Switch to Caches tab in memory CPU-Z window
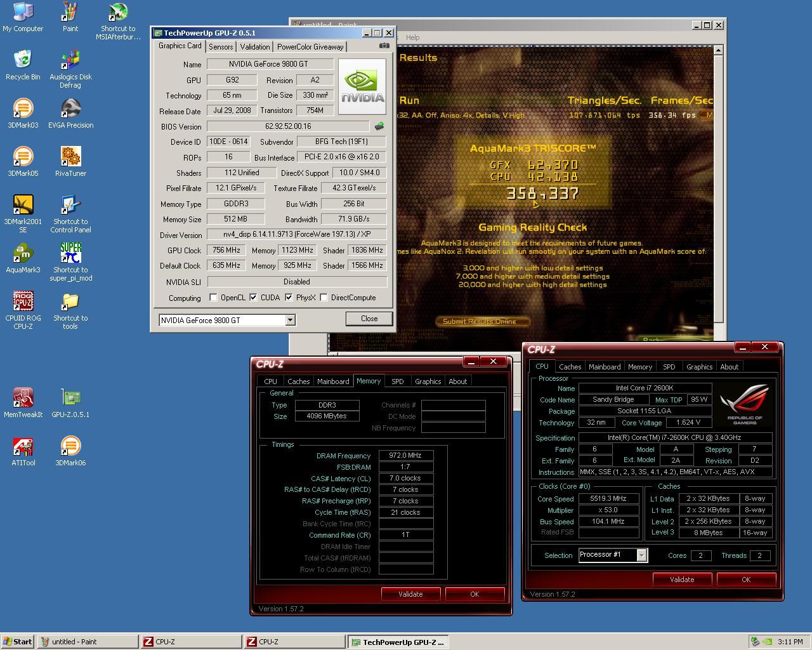This screenshot has width=812, height=650. pyautogui.click(x=298, y=381)
